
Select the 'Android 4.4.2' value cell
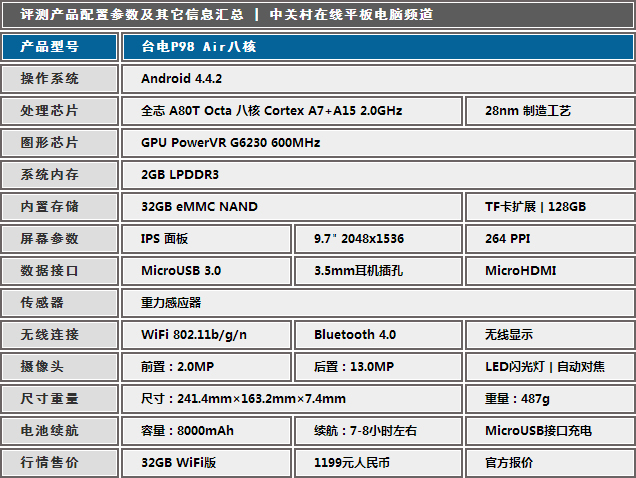coord(378,79)
